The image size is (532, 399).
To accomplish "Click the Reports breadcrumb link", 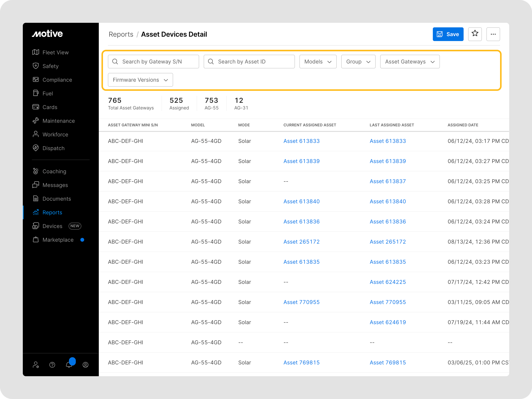I will tap(121, 34).
